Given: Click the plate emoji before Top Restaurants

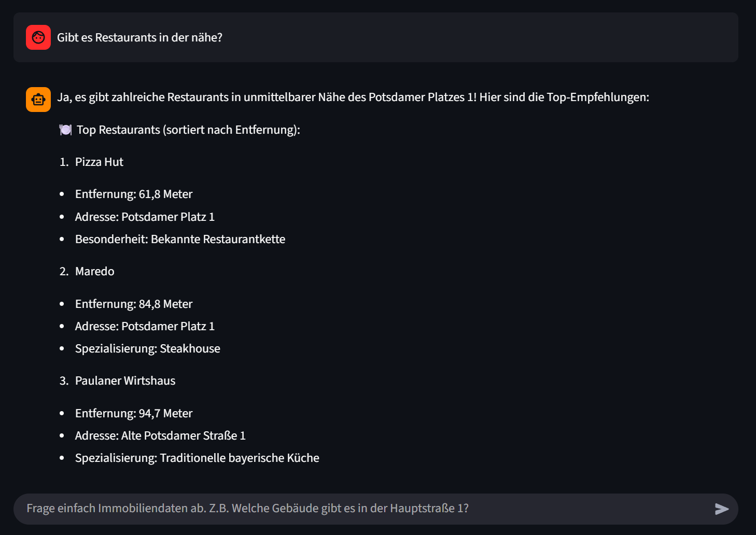Looking at the screenshot, I should [x=65, y=130].
